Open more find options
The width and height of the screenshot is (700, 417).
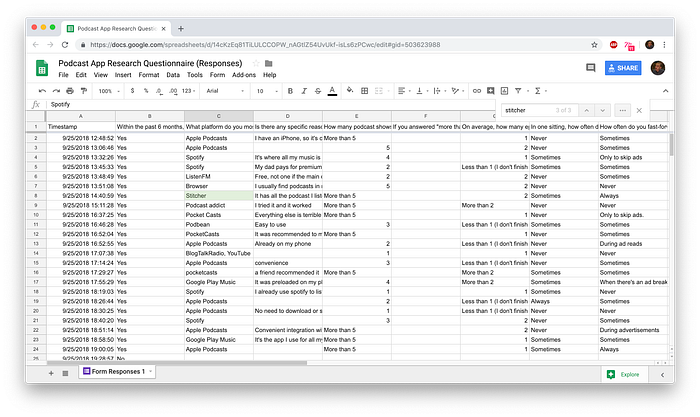click(x=622, y=110)
